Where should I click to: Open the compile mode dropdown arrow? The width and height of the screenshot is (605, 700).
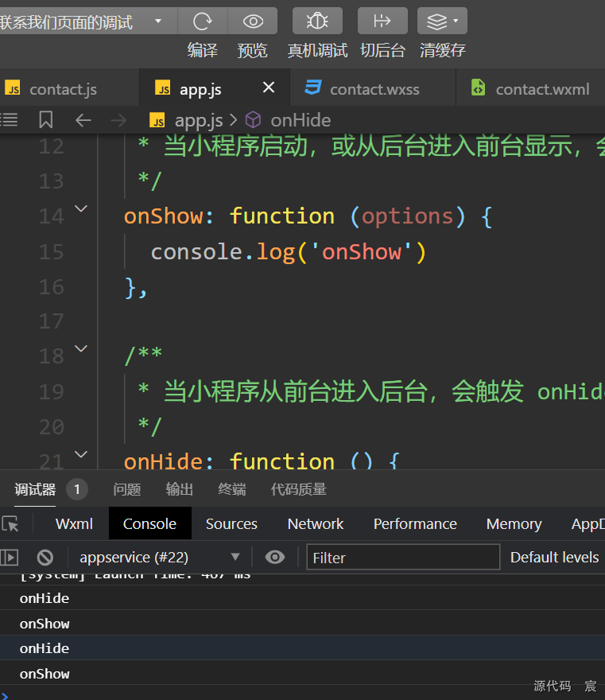click(x=158, y=21)
